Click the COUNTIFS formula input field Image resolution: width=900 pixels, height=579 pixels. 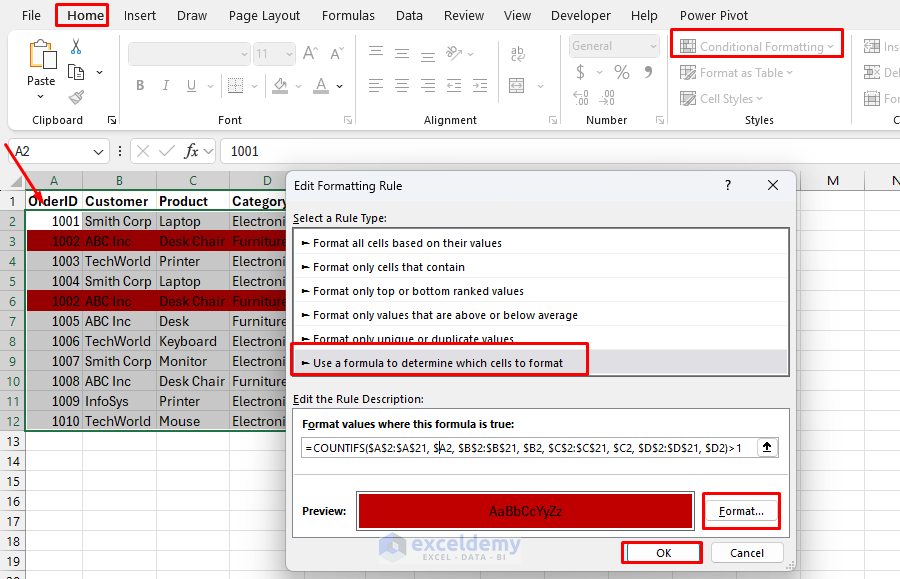[x=529, y=448]
